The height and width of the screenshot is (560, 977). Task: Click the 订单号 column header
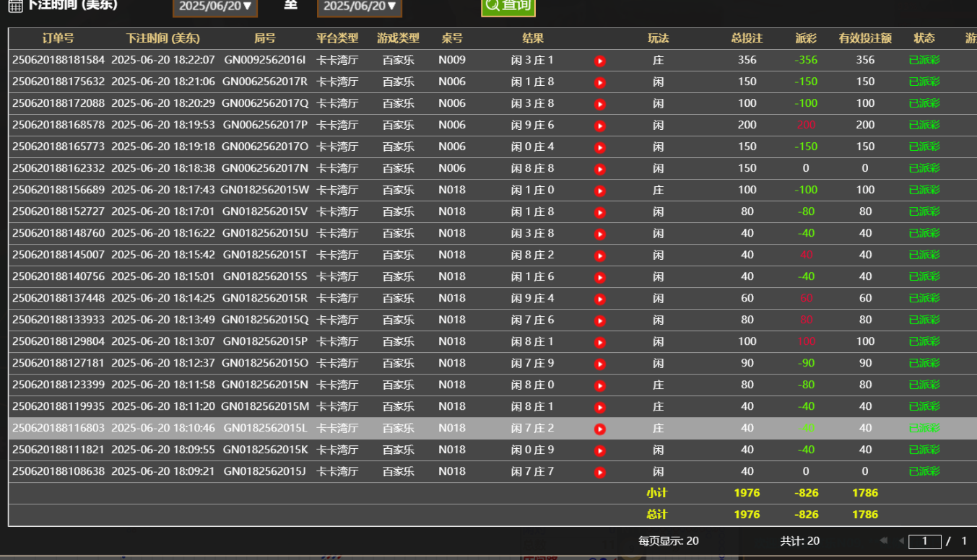[x=58, y=38]
